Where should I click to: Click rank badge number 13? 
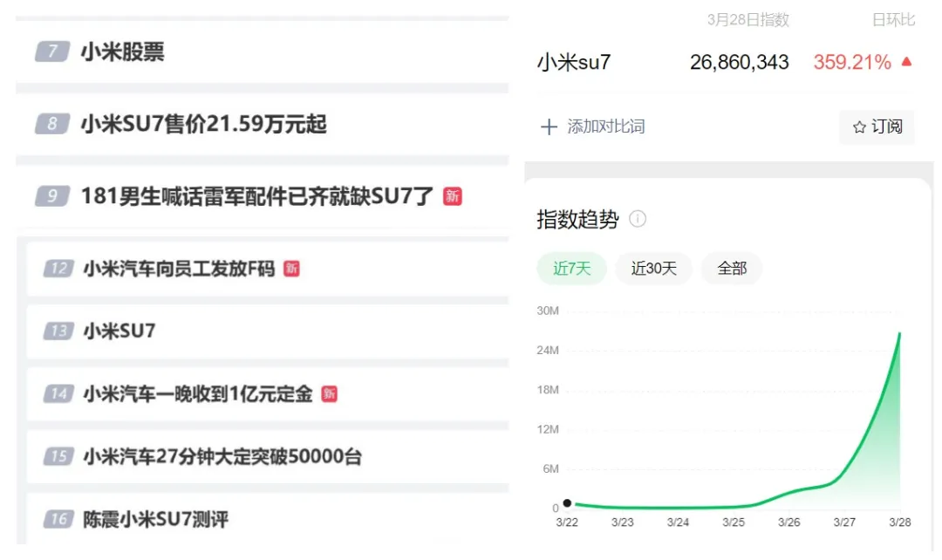[x=59, y=331]
